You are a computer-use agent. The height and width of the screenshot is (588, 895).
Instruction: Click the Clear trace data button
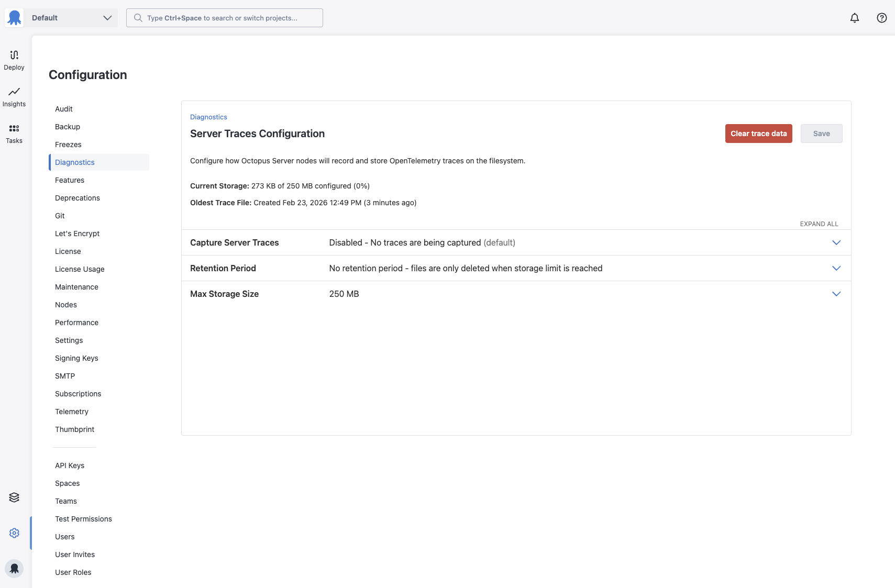pos(758,134)
